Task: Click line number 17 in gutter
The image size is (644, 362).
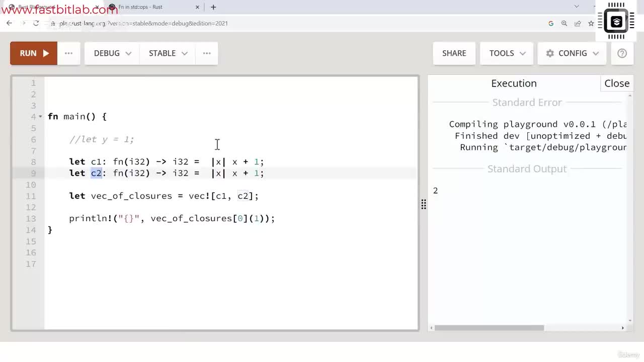Action: click(31, 264)
